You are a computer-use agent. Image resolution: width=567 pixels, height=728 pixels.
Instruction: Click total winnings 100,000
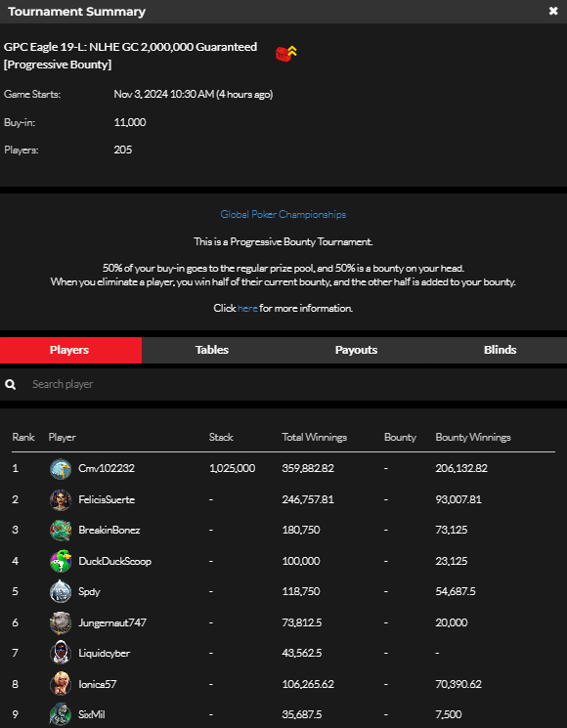(x=301, y=561)
